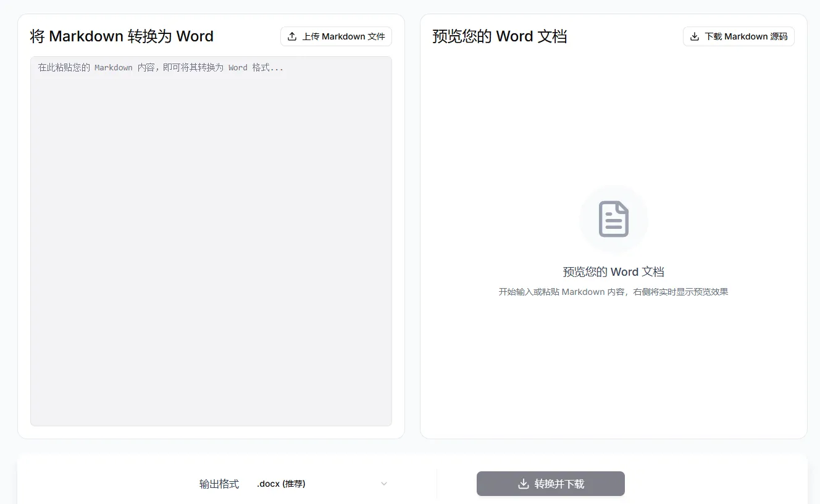Screen dimensions: 820x504
Task: Click the gray document icon in preview
Action: tap(613, 219)
